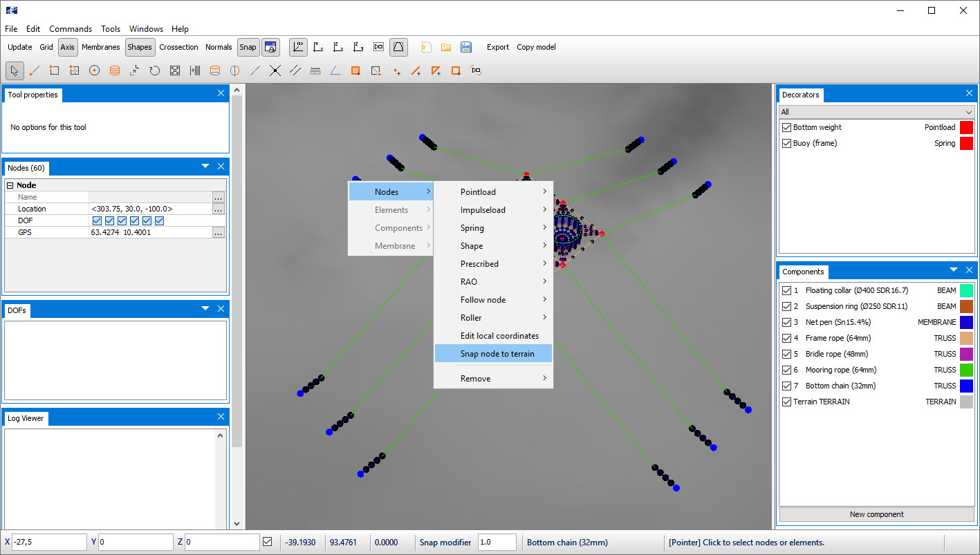
Task: Open the Commands menu
Action: point(71,29)
